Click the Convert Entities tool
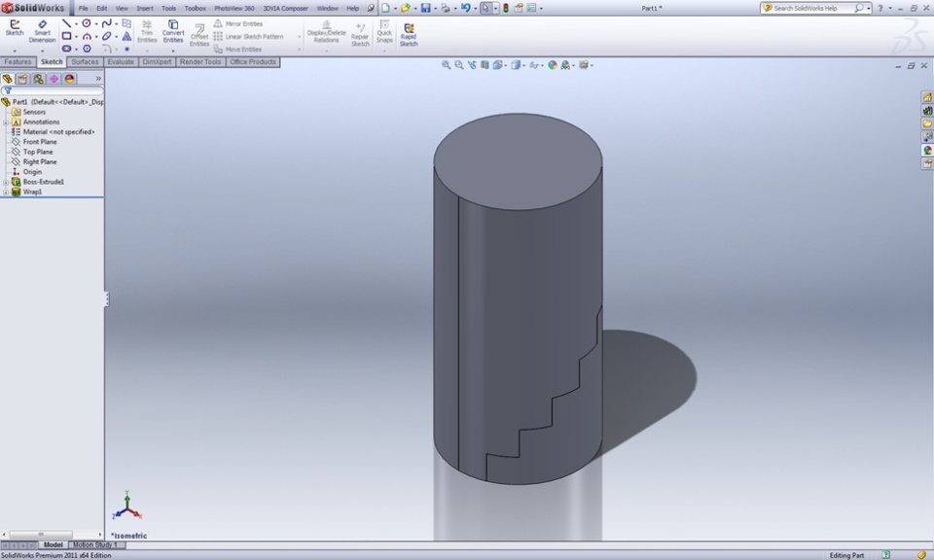Viewport: 934px width, 560px height. tap(173, 31)
